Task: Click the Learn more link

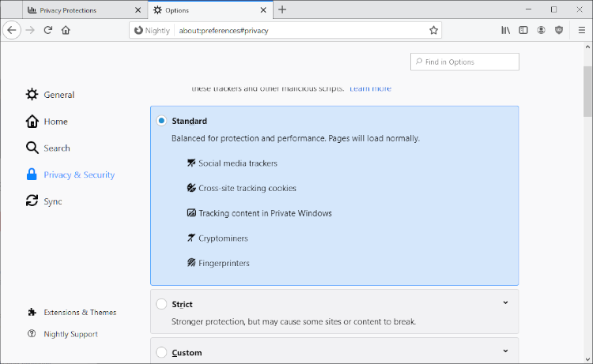Action: click(370, 88)
